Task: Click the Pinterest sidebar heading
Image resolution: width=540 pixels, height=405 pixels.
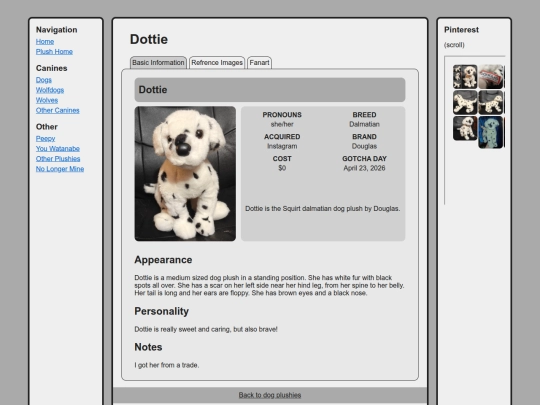Action: pyautogui.click(x=461, y=30)
